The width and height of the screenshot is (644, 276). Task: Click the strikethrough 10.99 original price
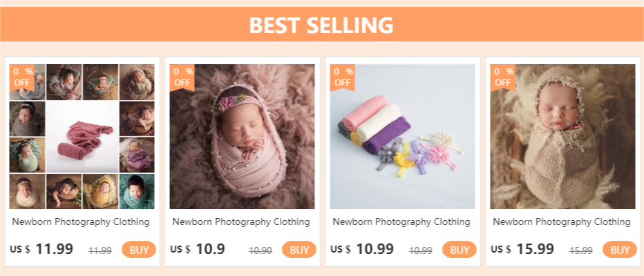tap(421, 250)
